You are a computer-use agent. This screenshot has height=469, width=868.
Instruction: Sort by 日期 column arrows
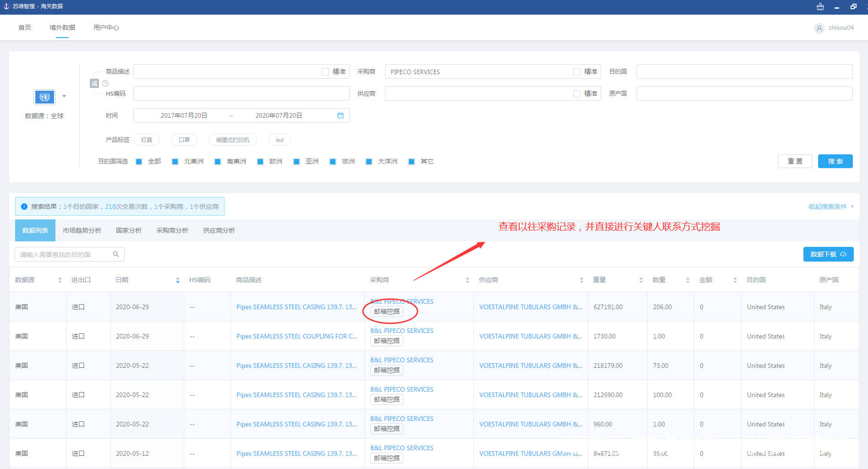tap(178, 280)
